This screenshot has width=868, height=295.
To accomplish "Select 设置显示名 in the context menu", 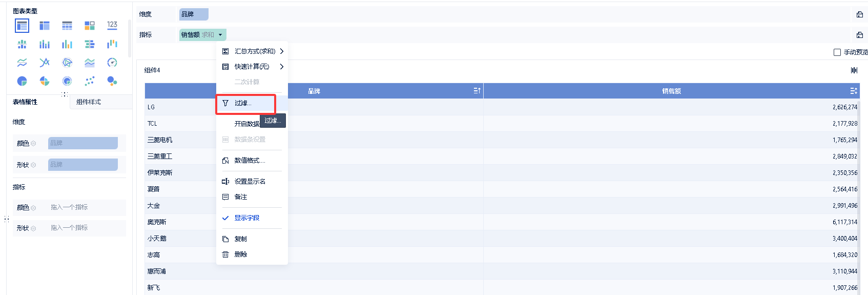I will (x=252, y=182).
